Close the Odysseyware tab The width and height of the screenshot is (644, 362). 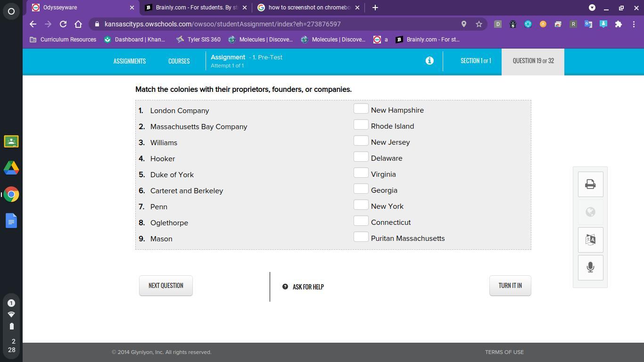(132, 8)
